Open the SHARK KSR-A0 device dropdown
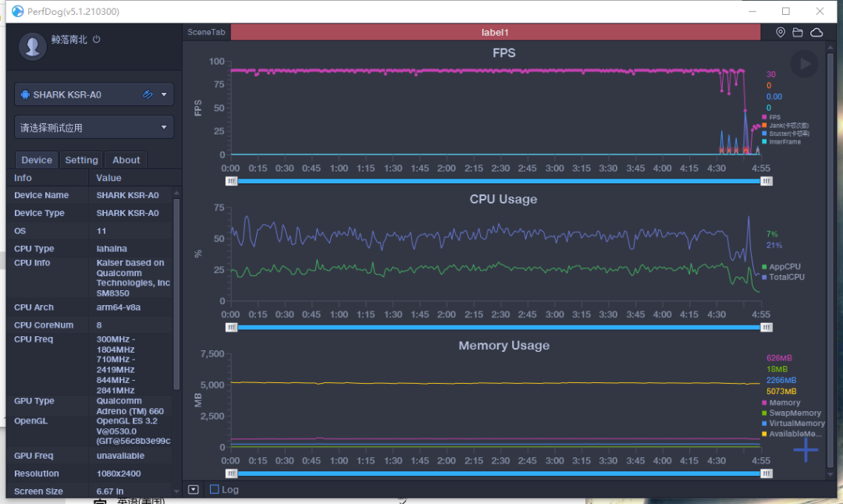843x504 pixels. click(x=164, y=94)
